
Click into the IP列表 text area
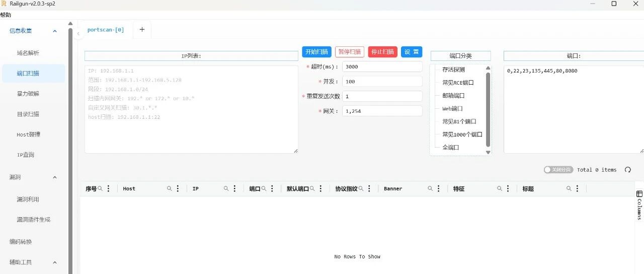tap(191, 109)
